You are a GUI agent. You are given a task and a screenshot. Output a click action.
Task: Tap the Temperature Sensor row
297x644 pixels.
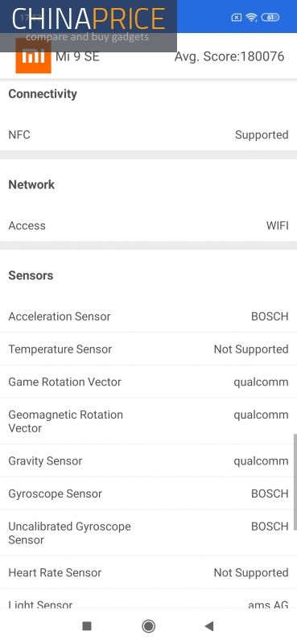pos(148,349)
